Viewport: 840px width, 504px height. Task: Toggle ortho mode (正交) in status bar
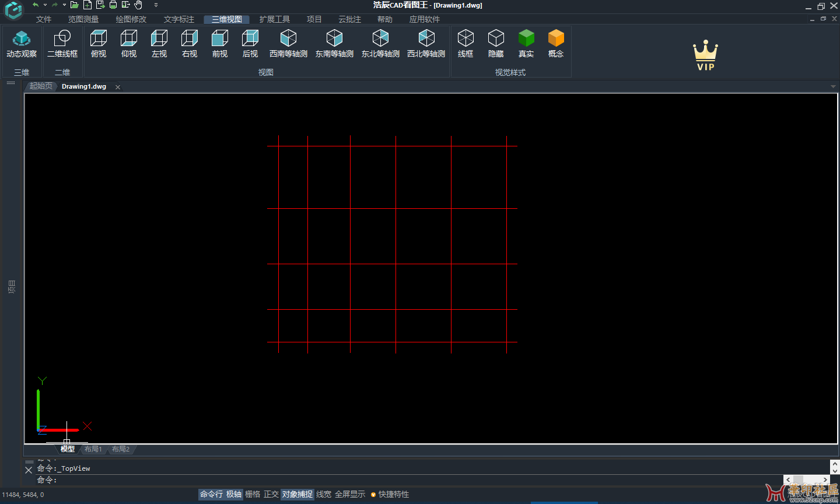tap(271, 494)
